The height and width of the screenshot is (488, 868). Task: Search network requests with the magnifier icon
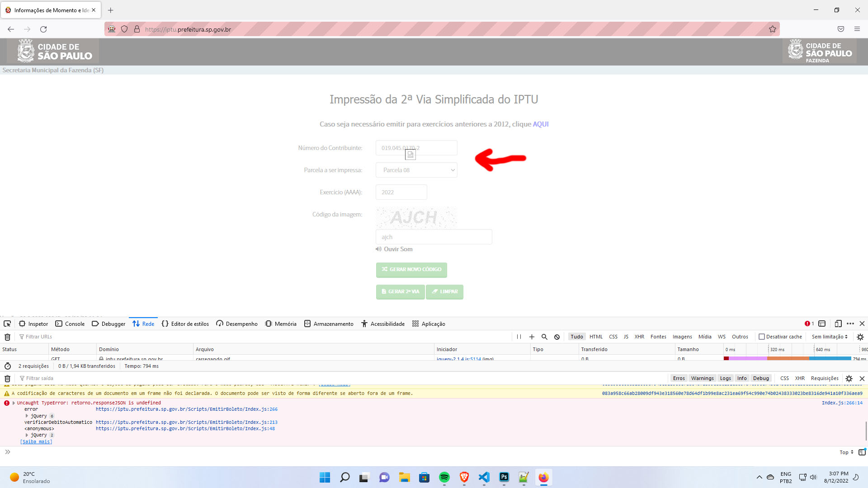(x=544, y=337)
